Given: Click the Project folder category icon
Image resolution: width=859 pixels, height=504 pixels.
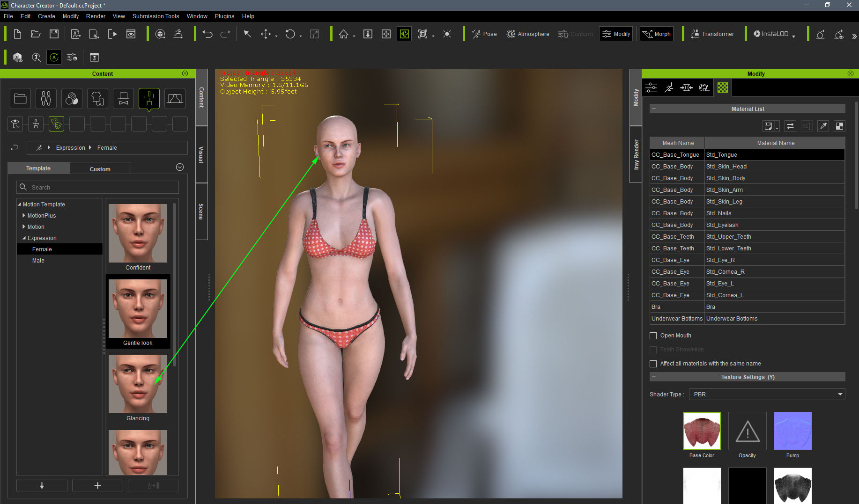Looking at the screenshot, I should point(20,99).
